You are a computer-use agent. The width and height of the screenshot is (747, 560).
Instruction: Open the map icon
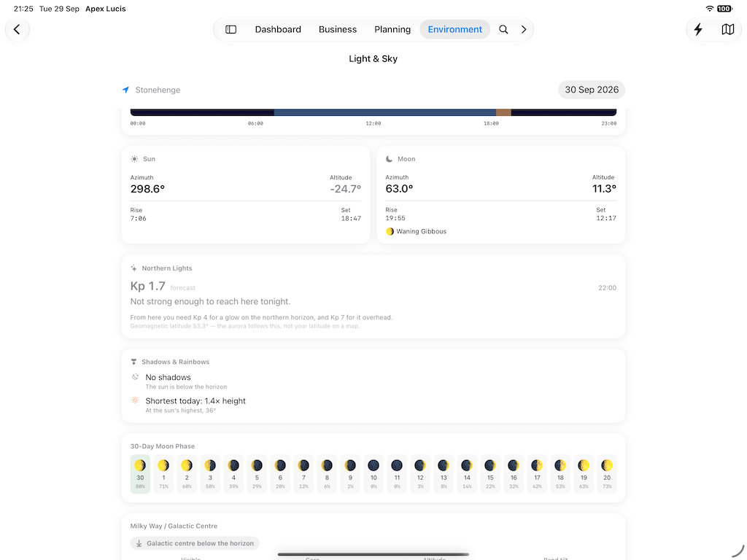click(727, 29)
